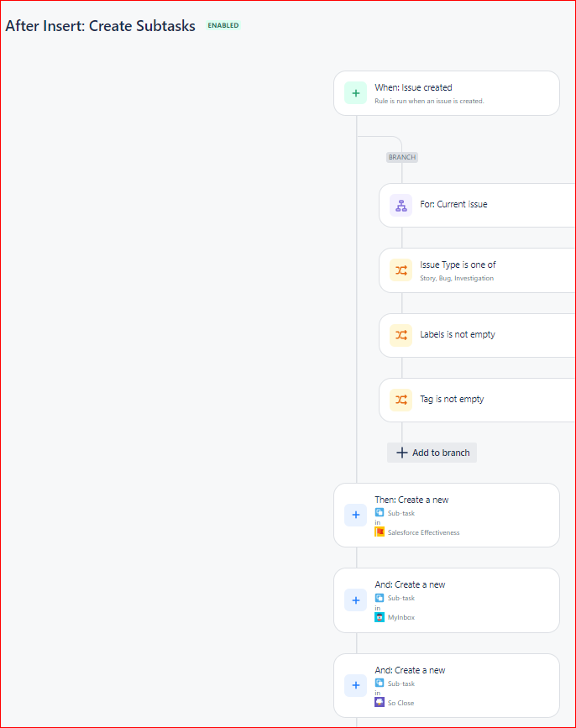The height and width of the screenshot is (728, 576).
Task: Click shuffle icon beside Labels is not empty
Action: (x=401, y=335)
